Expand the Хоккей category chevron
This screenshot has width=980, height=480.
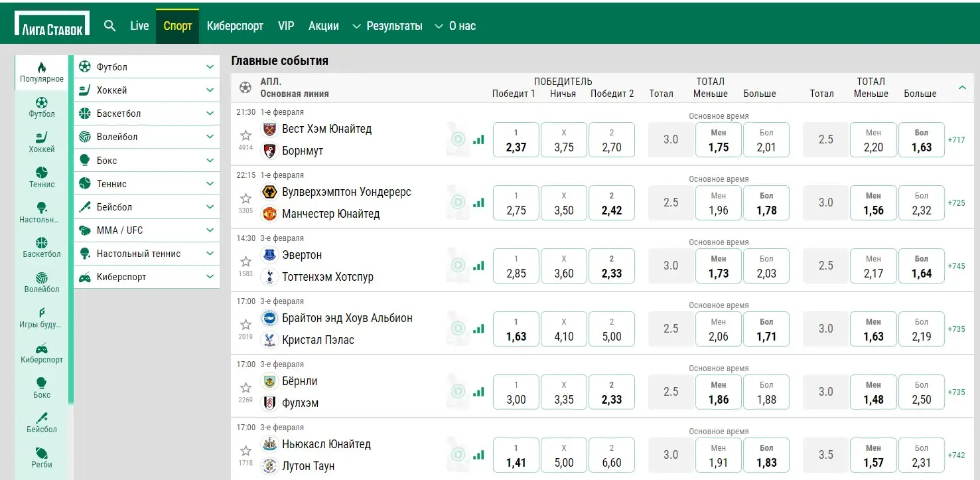[x=210, y=90]
